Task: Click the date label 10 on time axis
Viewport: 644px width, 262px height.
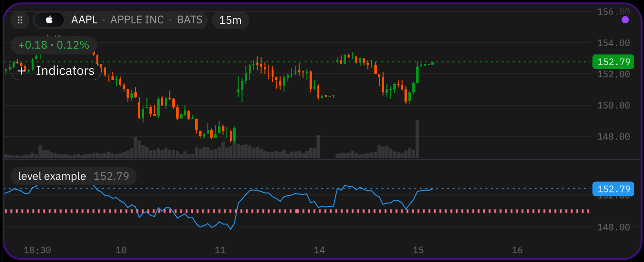Action: 121,250
